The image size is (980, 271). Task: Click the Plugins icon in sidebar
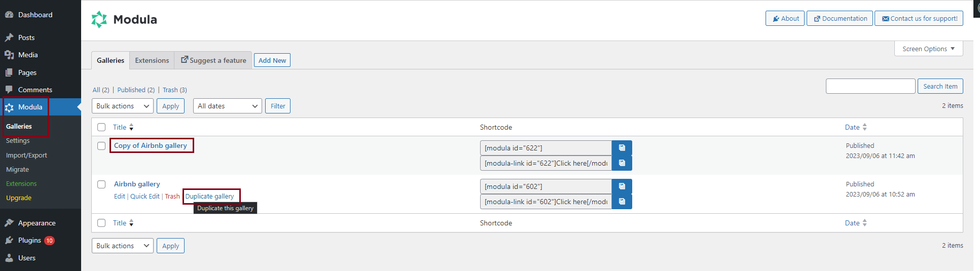coord(9,240)
